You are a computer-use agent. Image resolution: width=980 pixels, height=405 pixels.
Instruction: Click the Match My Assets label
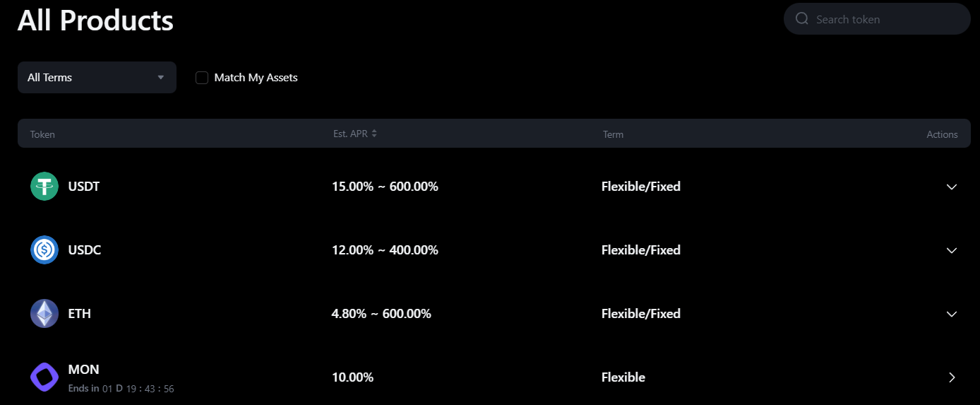(256, 78)
